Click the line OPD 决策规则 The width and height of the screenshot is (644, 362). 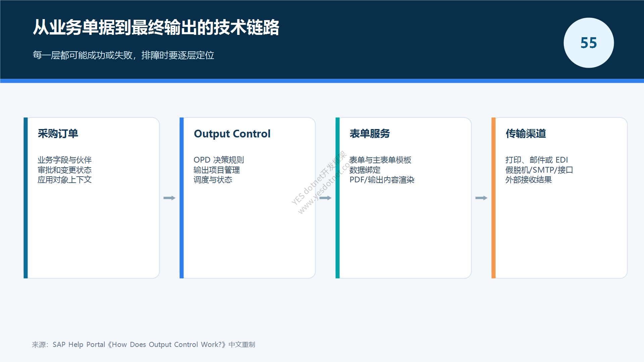219,160
